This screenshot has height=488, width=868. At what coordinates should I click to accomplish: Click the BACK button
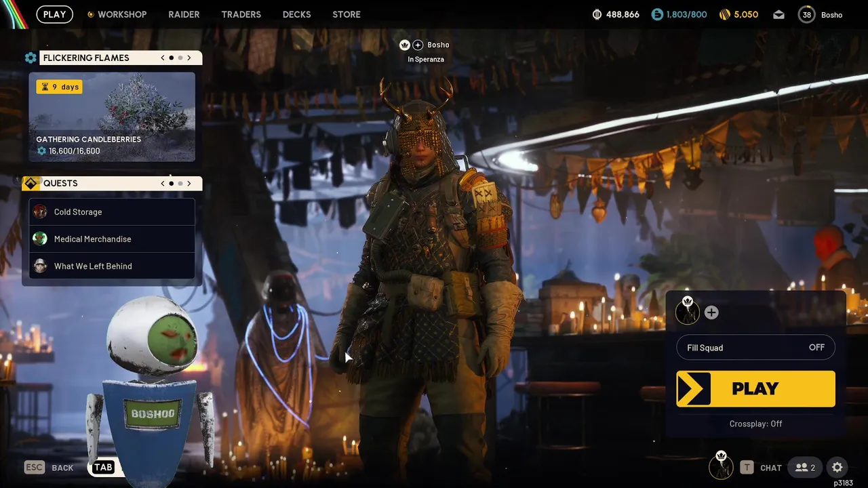tap(62, 468)
